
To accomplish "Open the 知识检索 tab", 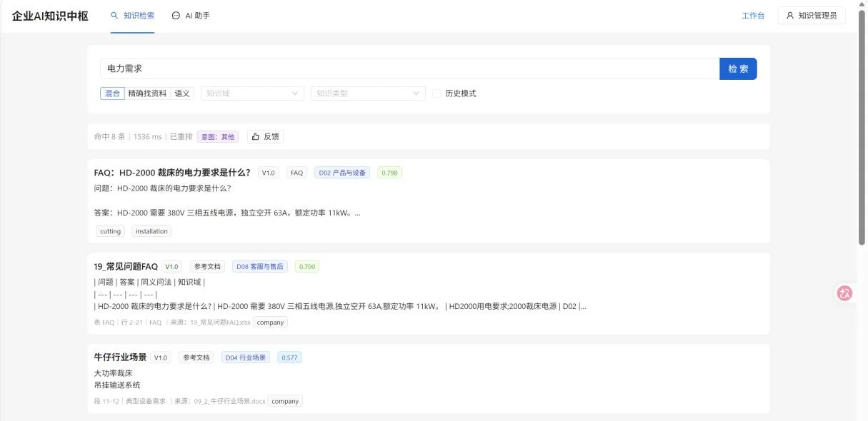I will (133, 16).
